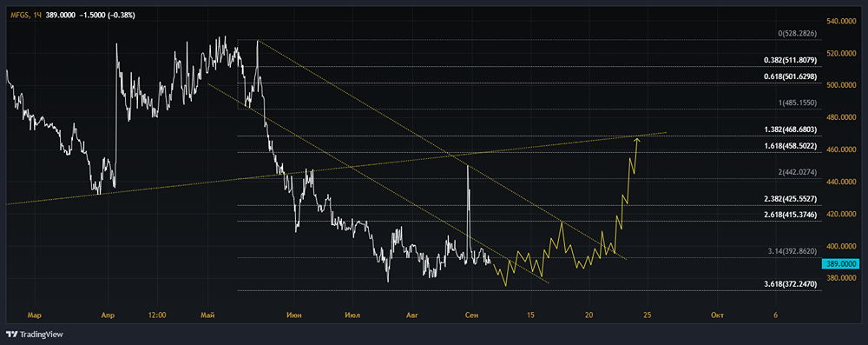Image resolution: width=868 pixels, height=345 pixels.
Task: Click the 15 date label on time axis
Action: click(530, 315)
